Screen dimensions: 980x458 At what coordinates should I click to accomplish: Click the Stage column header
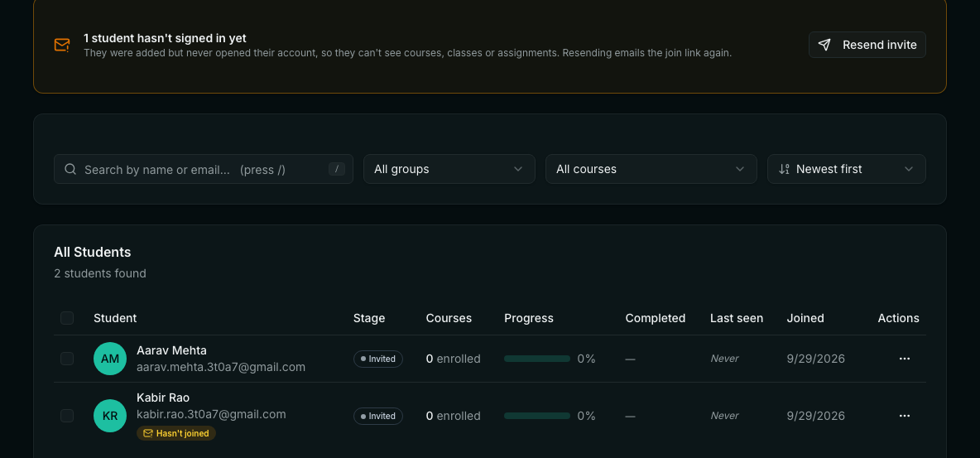click(369, 318)
